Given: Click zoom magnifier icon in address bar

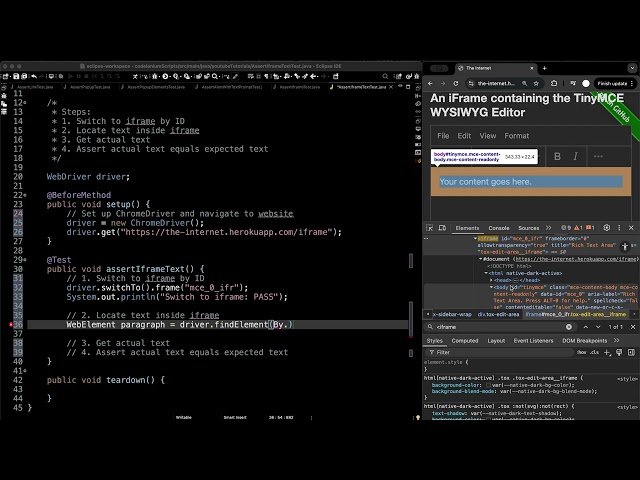Looking at the screenshot, I should coord(524,83).
